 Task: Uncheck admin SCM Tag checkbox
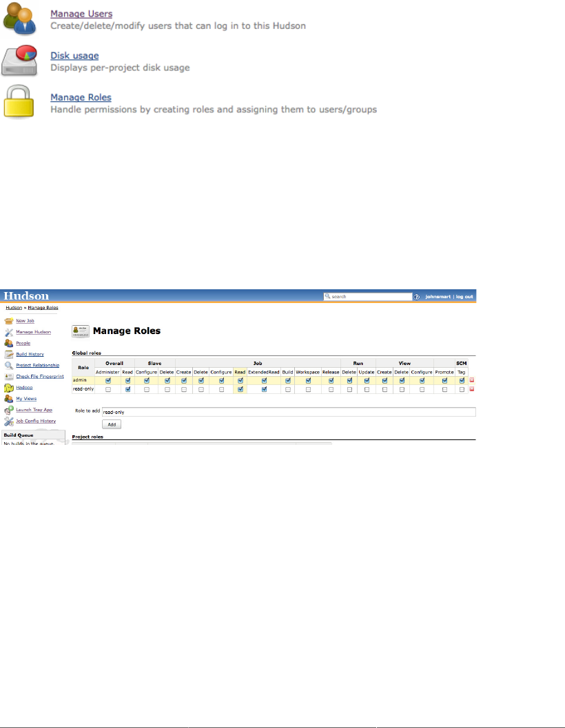[x=462, y=380]
